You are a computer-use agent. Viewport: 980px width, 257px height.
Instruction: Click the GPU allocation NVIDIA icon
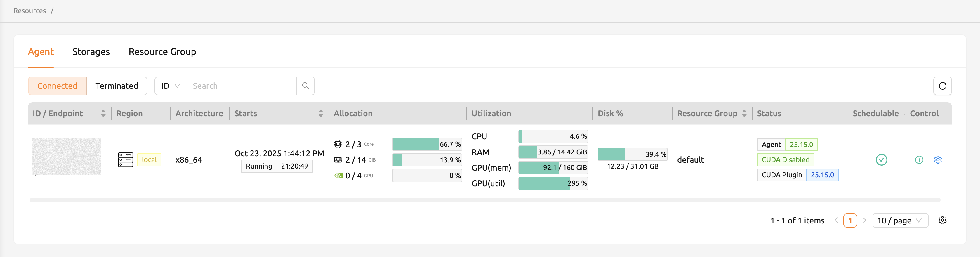(x=338, y=176)
